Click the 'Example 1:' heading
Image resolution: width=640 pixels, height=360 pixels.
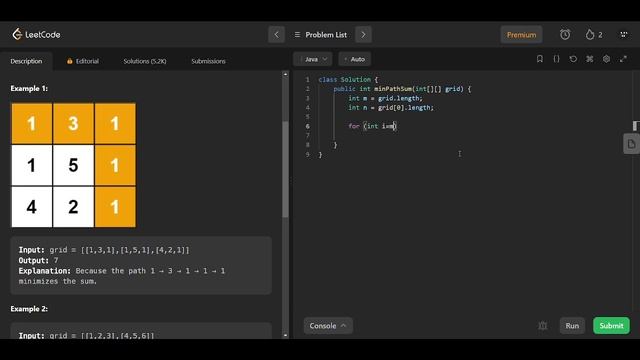click(29, 88)
